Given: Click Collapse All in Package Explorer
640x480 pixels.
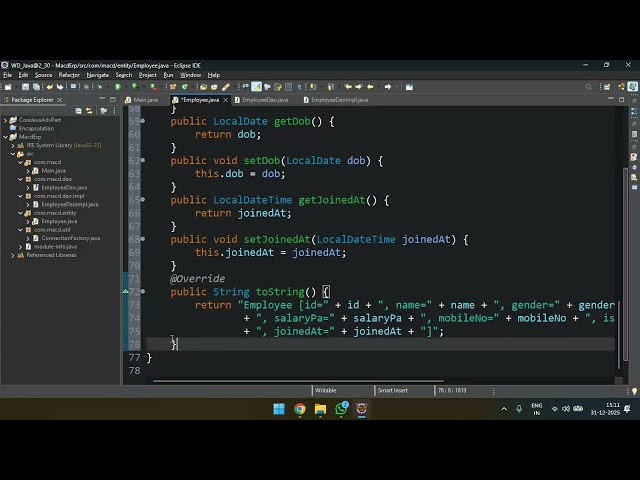Looking at the screenshot, I should [78, 111].
